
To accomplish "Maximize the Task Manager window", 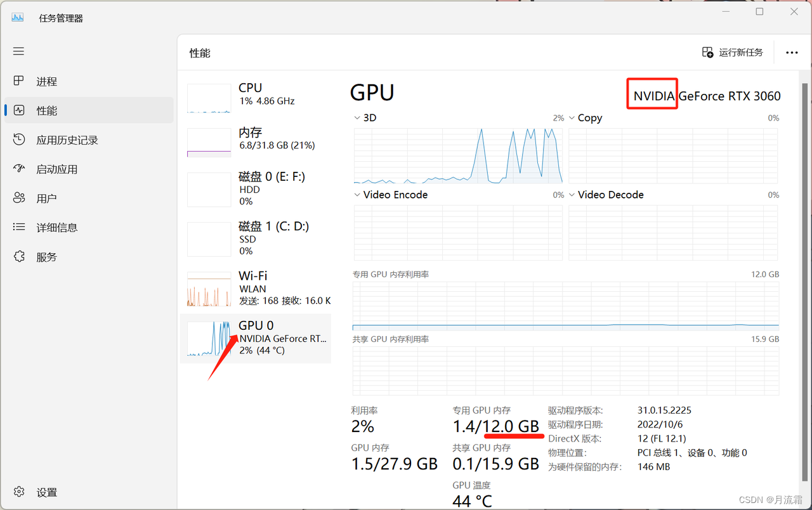I will (760, 12).
